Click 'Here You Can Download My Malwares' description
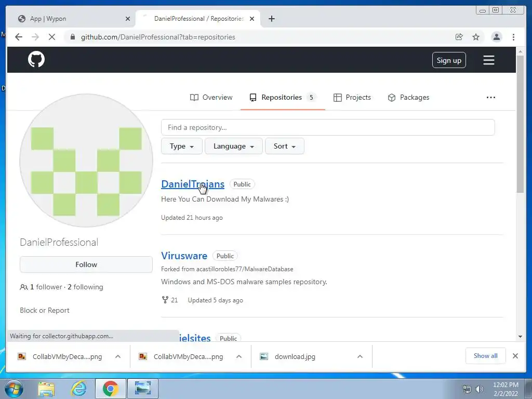The image size is (532, 399). tap(225, 199)
